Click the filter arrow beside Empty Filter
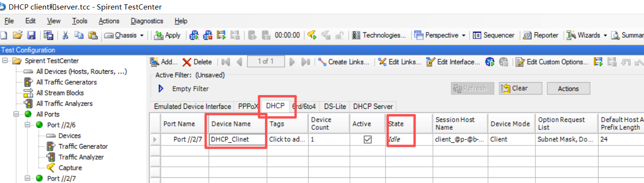Image resolution: width=644 pixels, height=183 pixels. pos(161,88)
